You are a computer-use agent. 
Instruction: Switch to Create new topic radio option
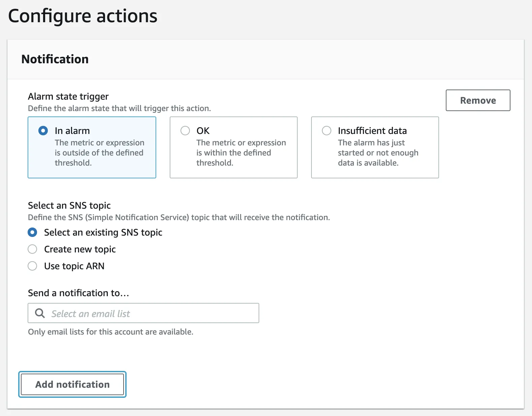pos(32,249)
